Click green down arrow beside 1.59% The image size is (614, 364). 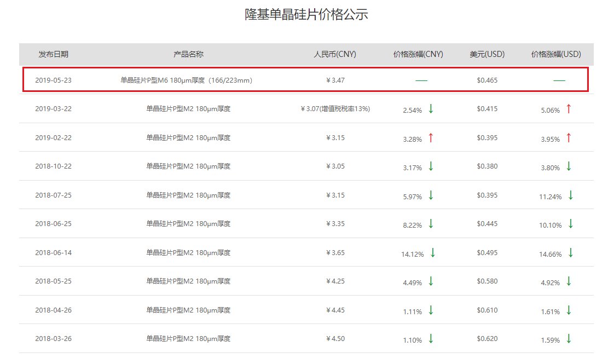569,339
